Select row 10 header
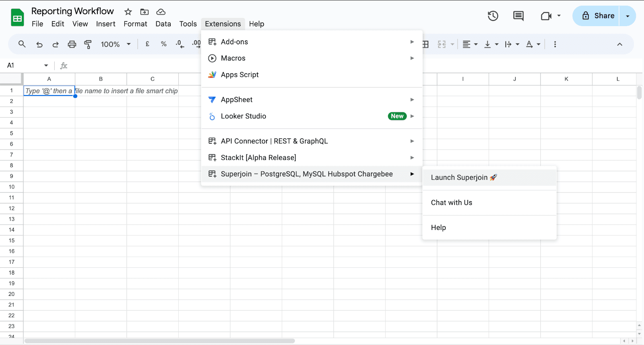 click(12, 187)
